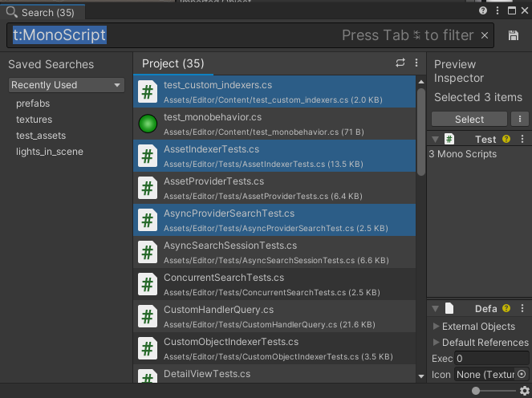Open the test_monobehavior.cs green circle item

[x=148, y=124]
